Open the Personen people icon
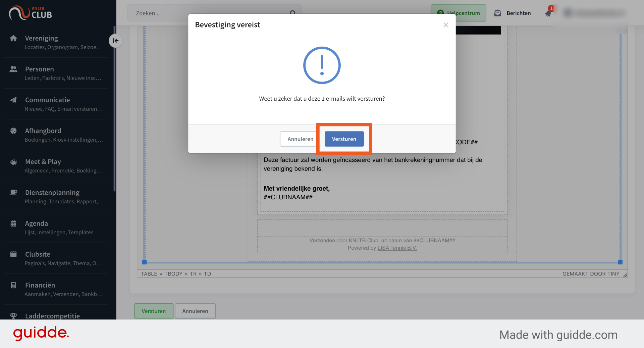 [x=13, y=69]
